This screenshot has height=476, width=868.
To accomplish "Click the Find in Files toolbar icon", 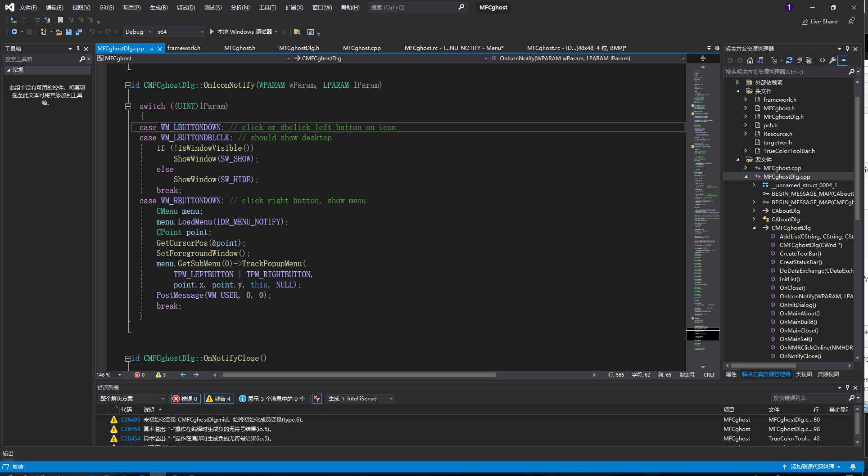I will (297, 32).
